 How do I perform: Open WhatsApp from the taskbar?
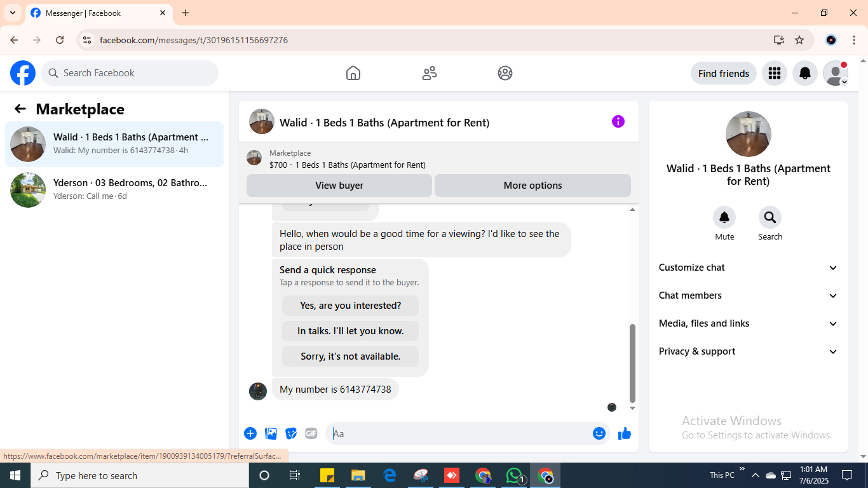point(514,475)
